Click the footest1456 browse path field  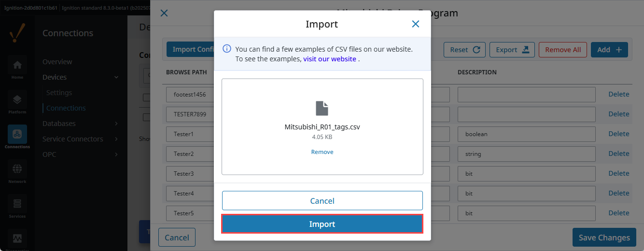190,95
